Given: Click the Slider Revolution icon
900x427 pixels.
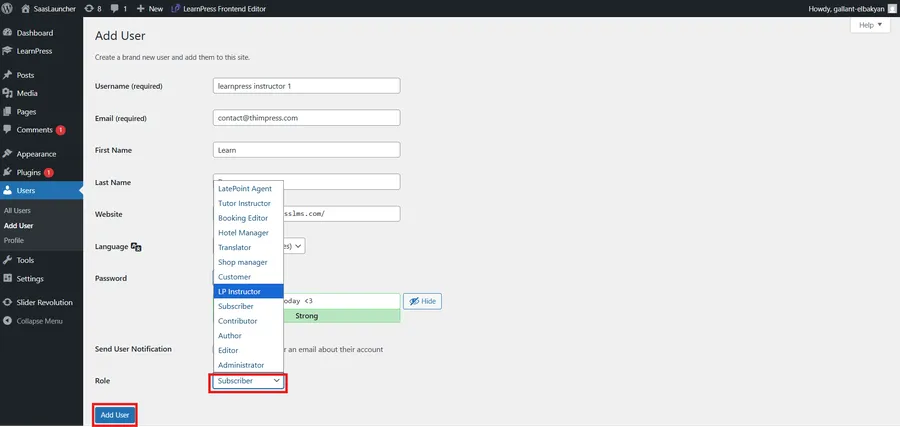Looking at the screenshot, I should (x=7, y=302).
